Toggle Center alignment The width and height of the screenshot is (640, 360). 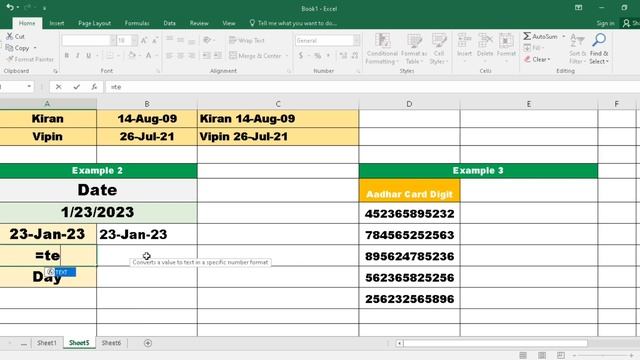[180, 55]
